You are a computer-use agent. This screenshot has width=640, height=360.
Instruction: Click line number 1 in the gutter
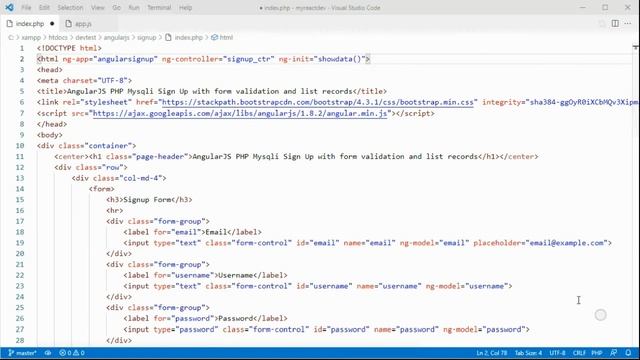(22, 48)
